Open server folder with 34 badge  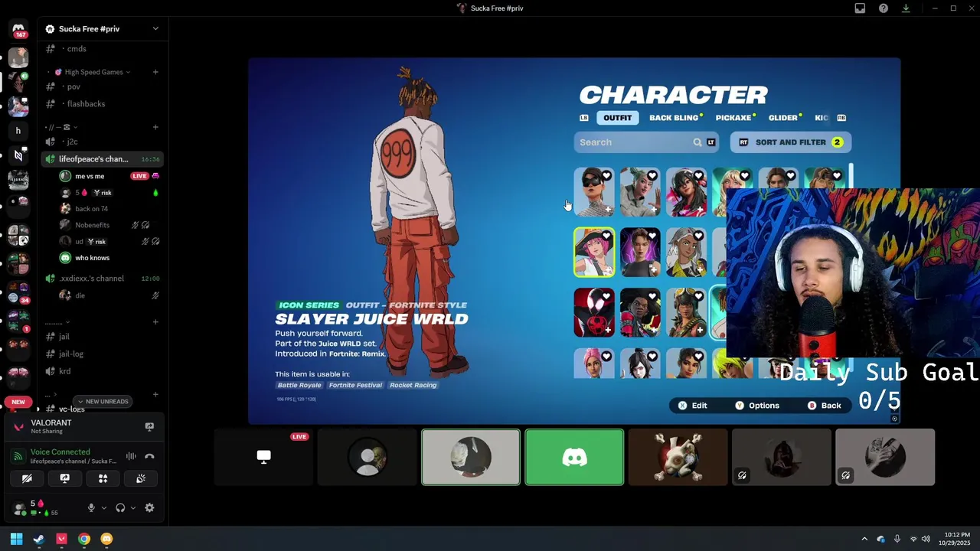click(18, 294)
